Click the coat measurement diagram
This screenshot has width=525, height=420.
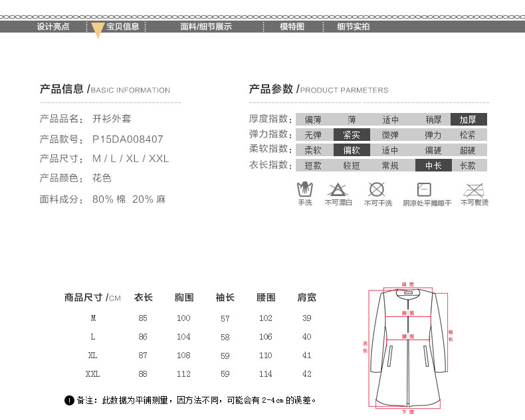[x=408, y=348]
